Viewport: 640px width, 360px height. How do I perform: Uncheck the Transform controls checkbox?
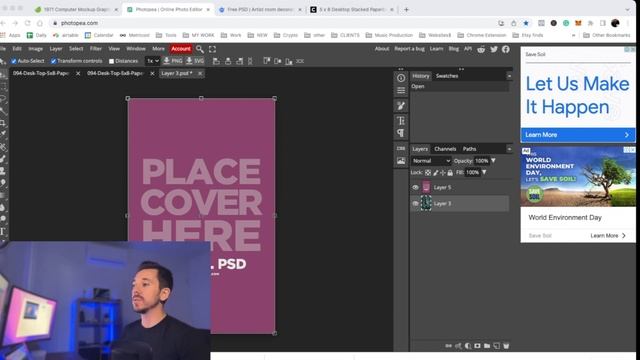(53, 61)
